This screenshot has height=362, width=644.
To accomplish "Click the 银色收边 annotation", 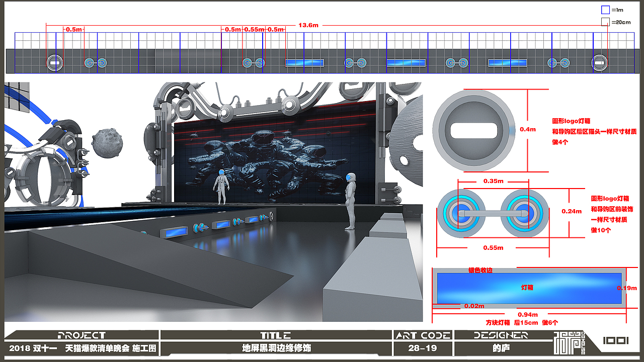I will pyautogui.click(x=480, y=270).
